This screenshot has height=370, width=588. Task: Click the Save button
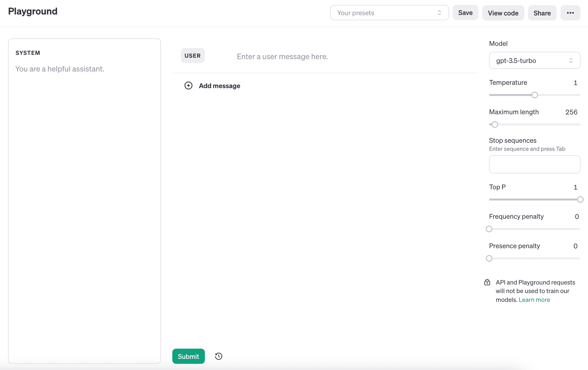[465, 13]
